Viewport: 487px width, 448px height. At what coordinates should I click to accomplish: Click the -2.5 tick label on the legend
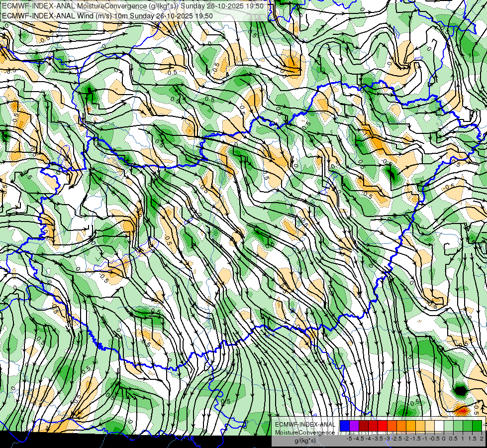[396, 439]
